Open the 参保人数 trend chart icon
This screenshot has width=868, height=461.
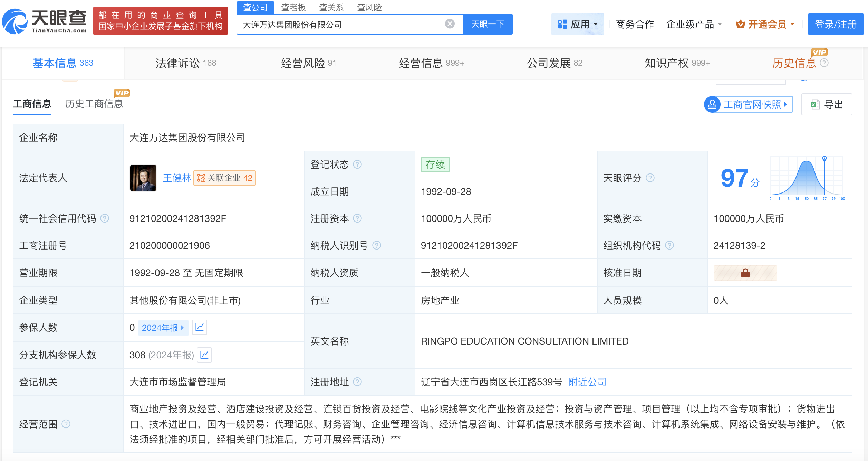[200, 327]
